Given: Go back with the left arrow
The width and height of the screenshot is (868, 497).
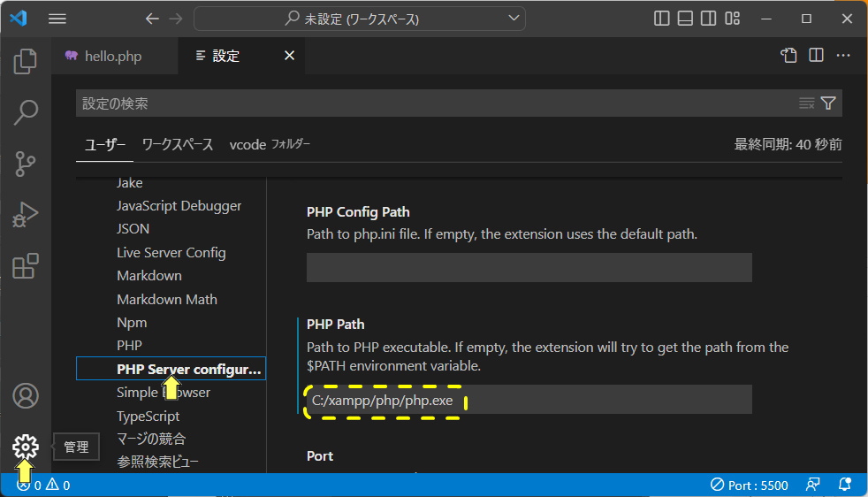Looking at the screenshot, I should pos(152,19).
